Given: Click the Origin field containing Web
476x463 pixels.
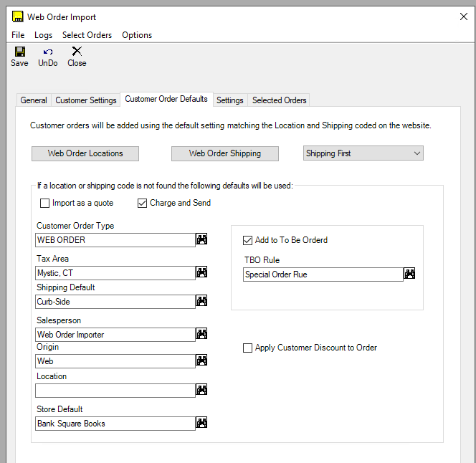Looking at the screenshot, I should coord(115,361).
